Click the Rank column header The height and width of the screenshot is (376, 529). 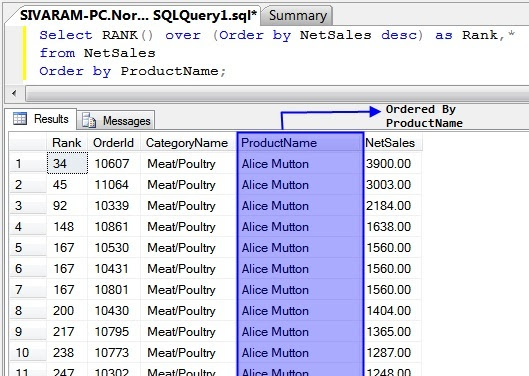[x=67, y=143]
